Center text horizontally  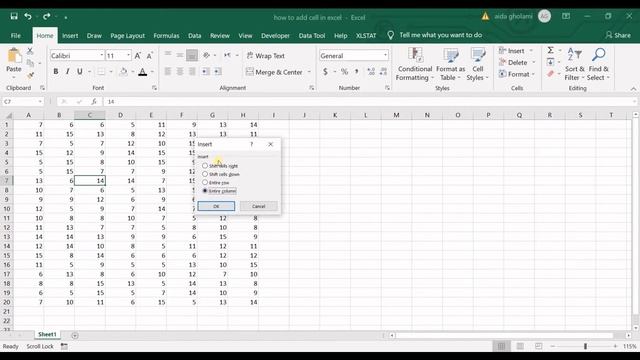(x=180, y=72)
